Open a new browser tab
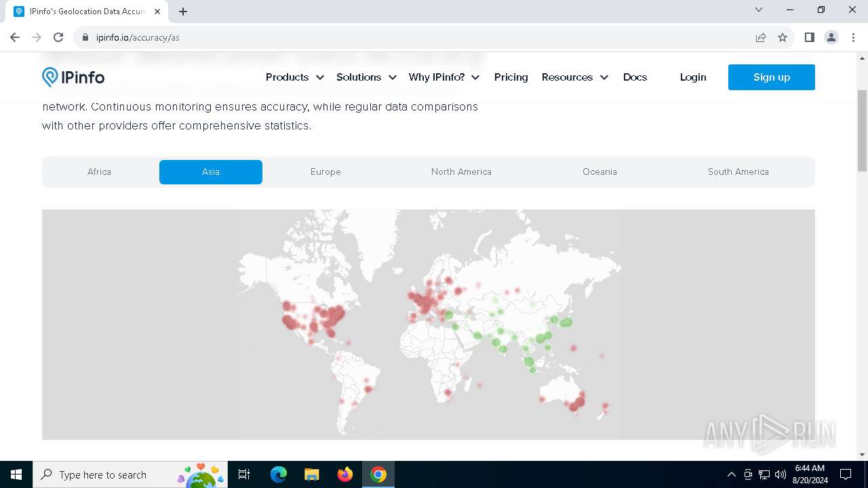The image size is (868, 488). click(x=183, y=12)
